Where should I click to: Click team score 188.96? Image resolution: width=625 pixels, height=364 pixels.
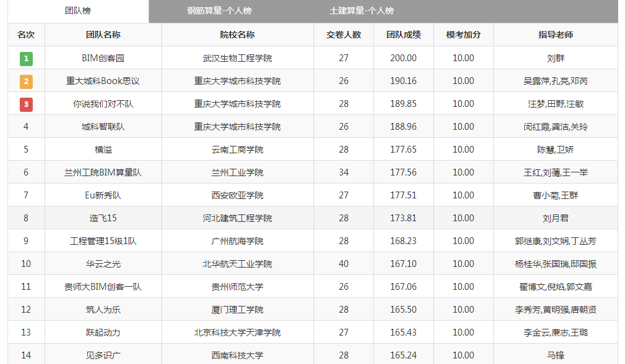tap(404, 127)
